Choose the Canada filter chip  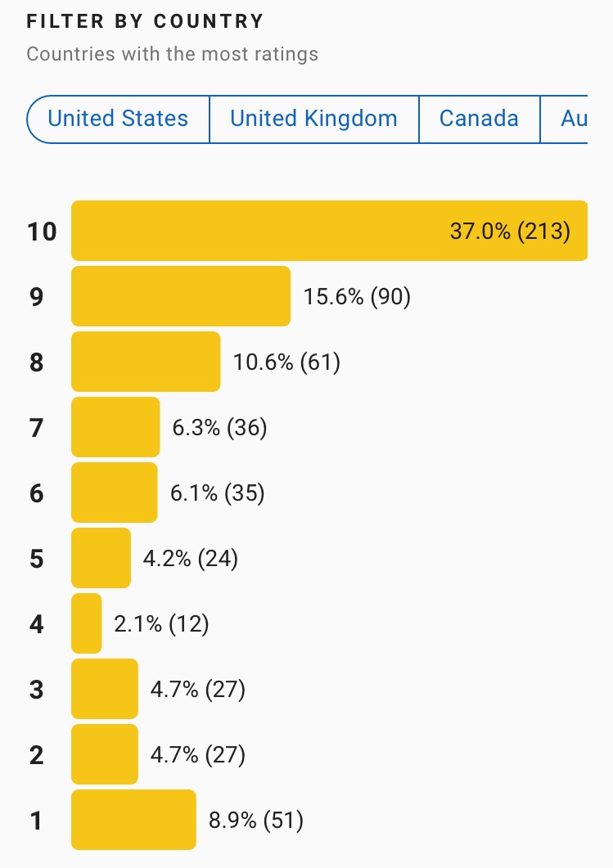pyautogui.click(x=479, y=119)
